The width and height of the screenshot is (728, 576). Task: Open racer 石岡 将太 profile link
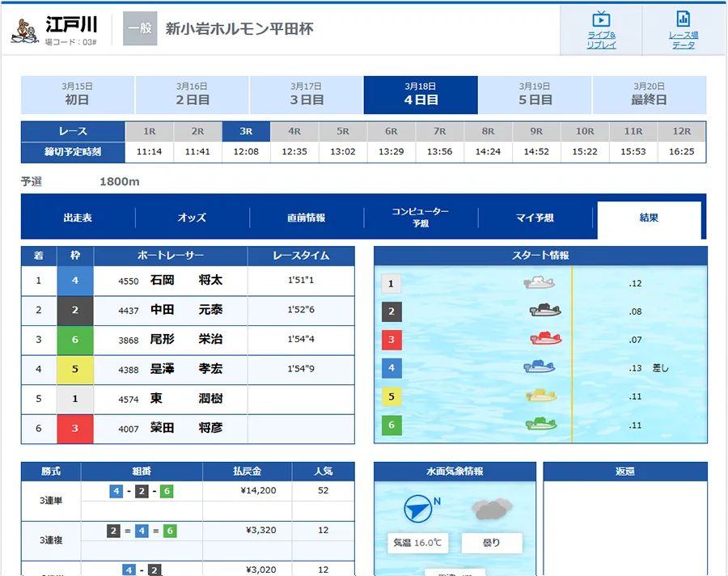tap(186, 281)
